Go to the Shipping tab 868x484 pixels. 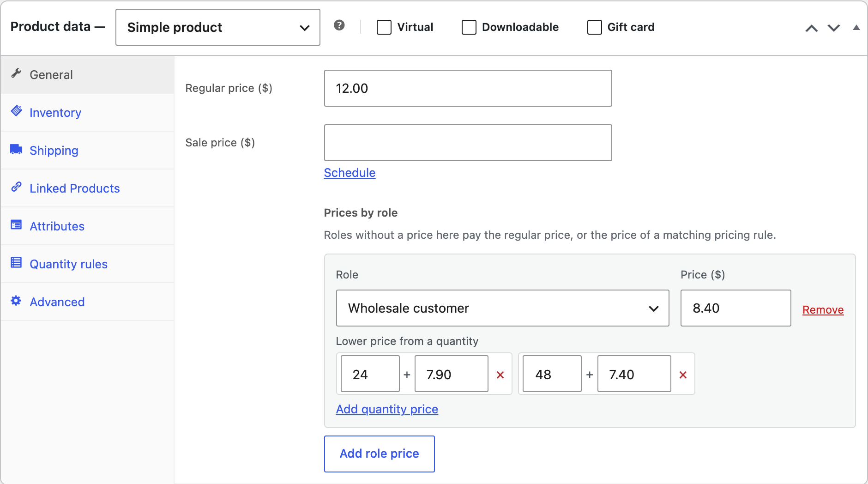(88, 151)
